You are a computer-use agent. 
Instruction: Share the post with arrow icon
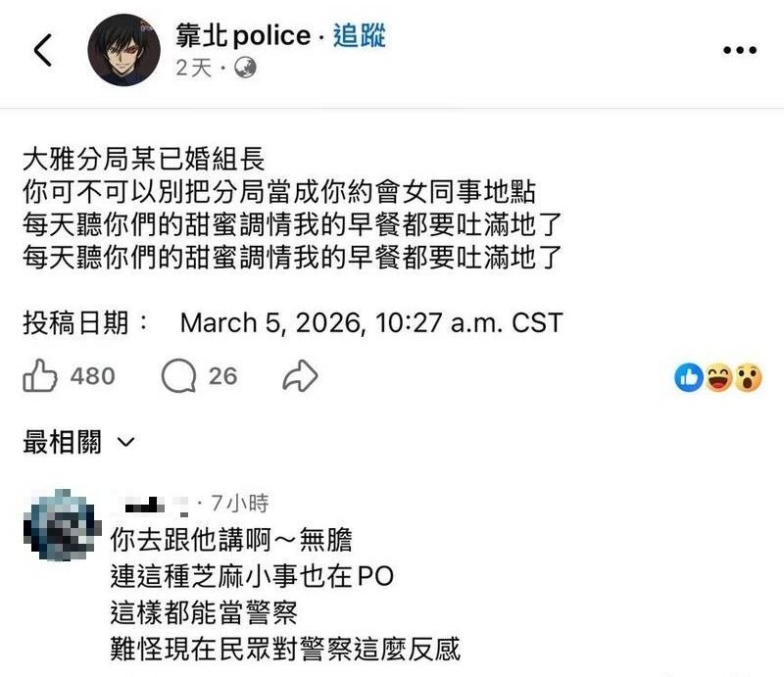(300, 376)
